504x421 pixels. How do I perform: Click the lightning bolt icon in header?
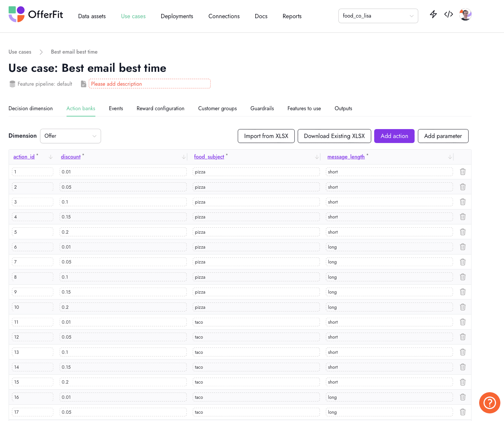tap(433, 14)
